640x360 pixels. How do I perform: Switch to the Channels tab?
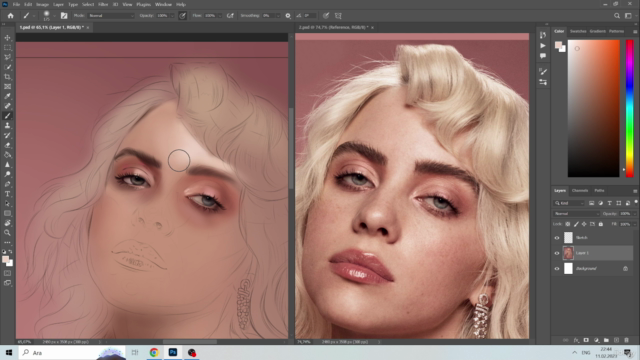(x=580, y=191)
